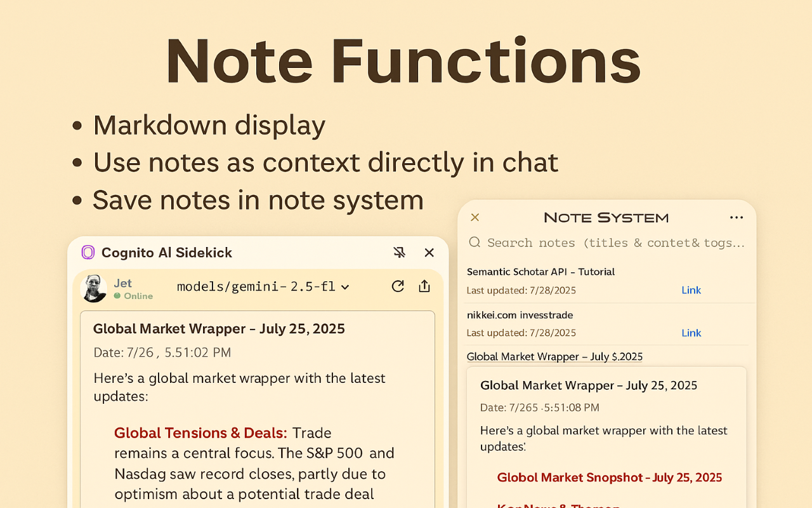Click the search magnifier icon in Note System

tap(475, 242)
